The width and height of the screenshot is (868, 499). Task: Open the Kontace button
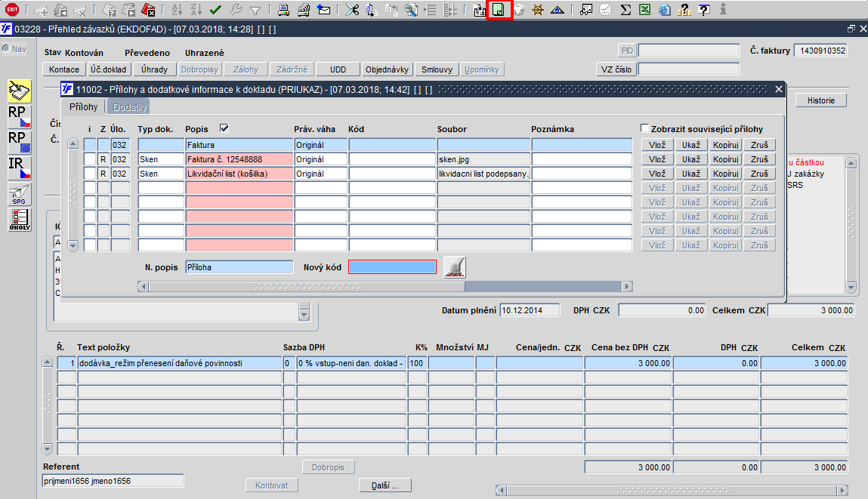pyautogui.click(x=64, y=69)
